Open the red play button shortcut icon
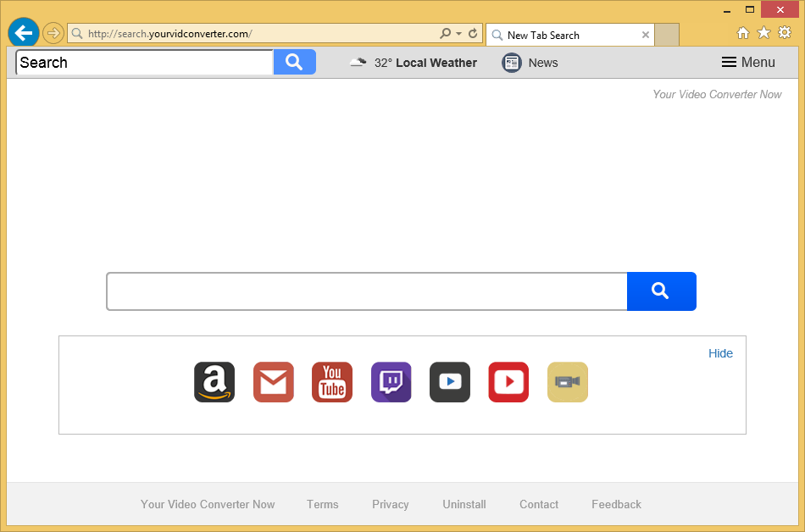Image resolution: width=805 pixels, height=532 pixels. 508,382
